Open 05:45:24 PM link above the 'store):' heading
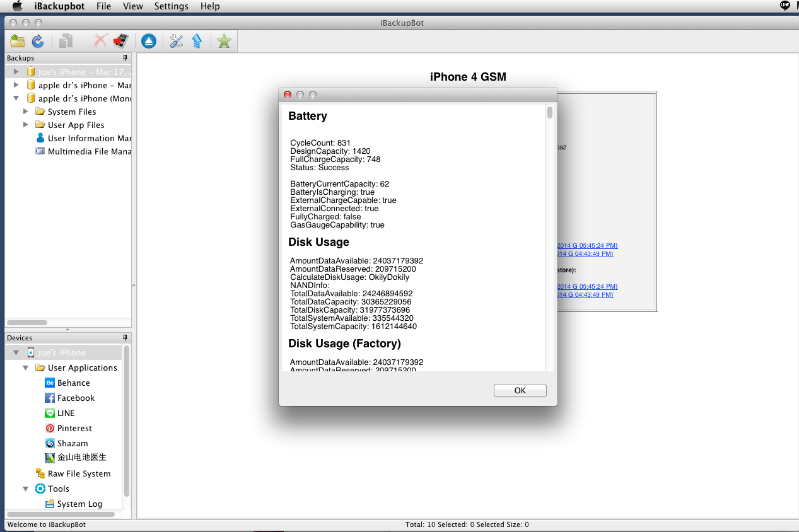The width and height of the screenshot is (799, 532). coord(587,246)
